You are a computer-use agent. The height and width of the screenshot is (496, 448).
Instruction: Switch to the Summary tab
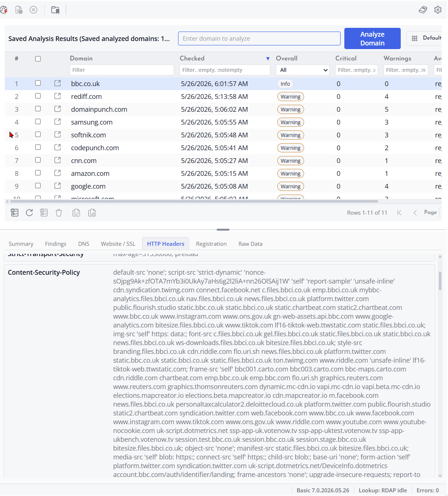21,244
